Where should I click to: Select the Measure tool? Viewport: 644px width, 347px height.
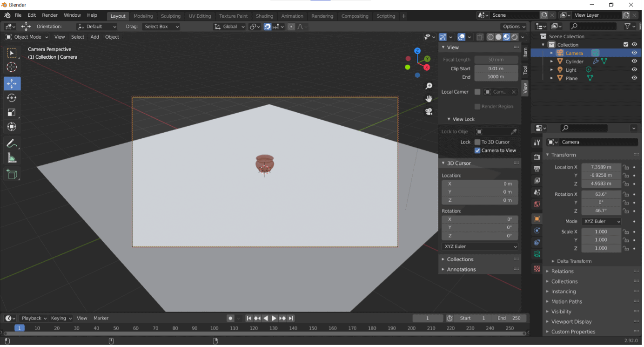12,158
